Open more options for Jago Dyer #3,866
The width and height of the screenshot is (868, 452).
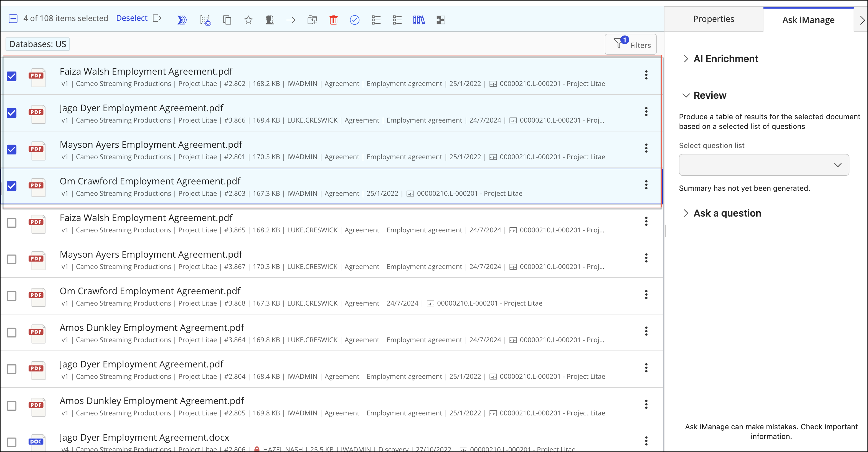click(646, 111)
